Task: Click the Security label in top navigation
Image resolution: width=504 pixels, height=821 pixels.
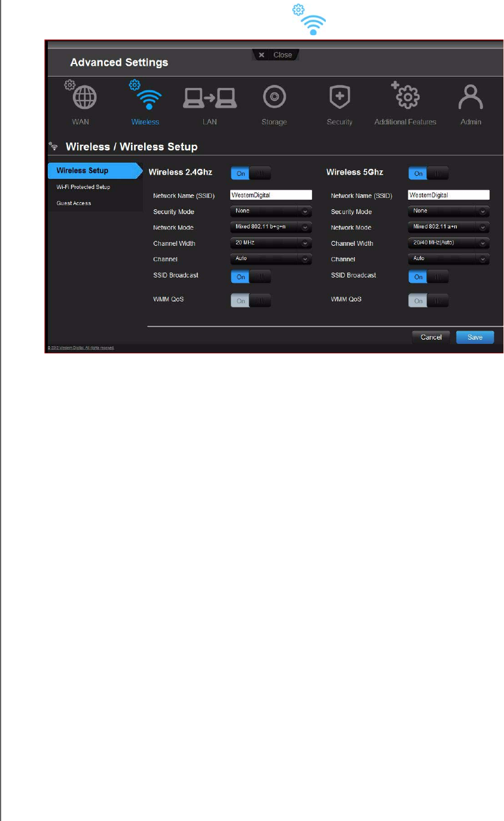Action: click(x=340, y=122)
